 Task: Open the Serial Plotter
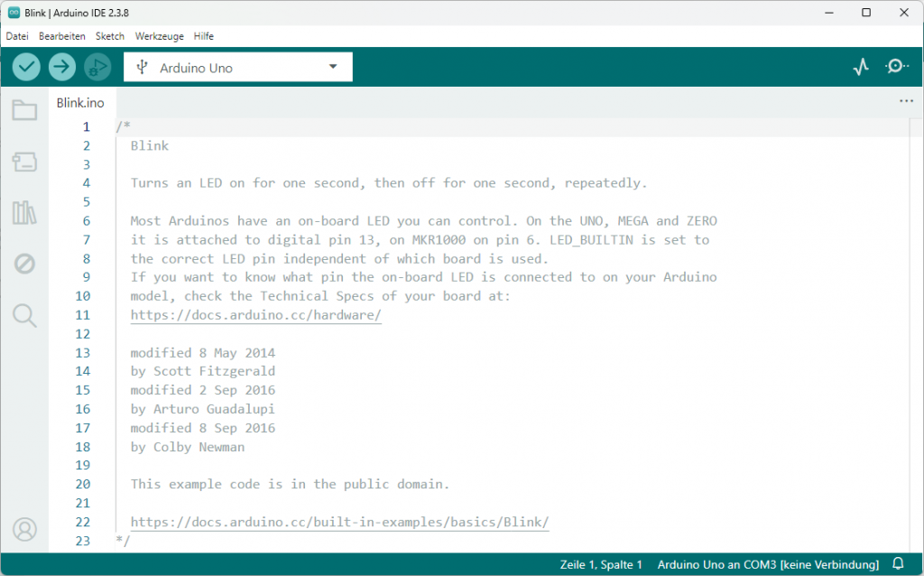[861, 67]
